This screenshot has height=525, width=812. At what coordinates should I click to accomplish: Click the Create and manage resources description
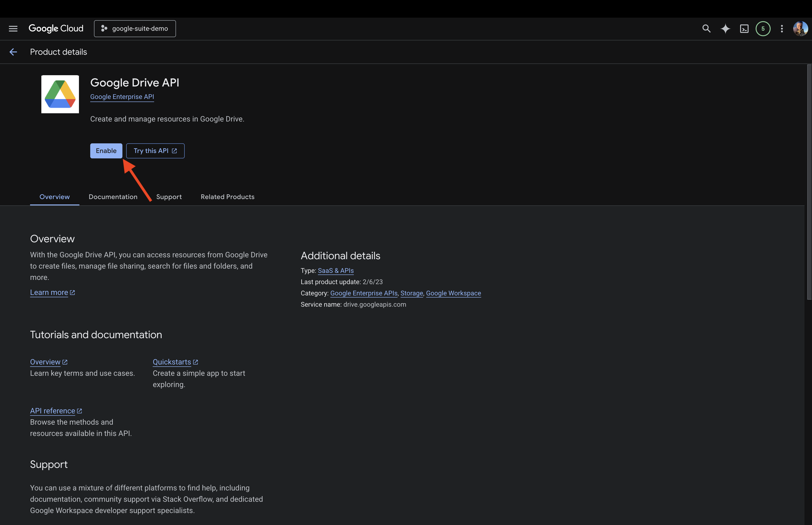tap(167, 119)
